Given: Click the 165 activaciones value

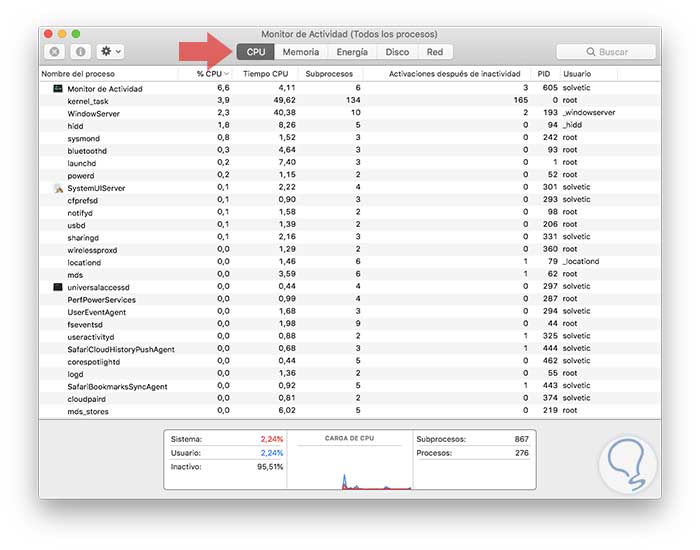Looking at the screenshot, I should (x=521, y=100).
